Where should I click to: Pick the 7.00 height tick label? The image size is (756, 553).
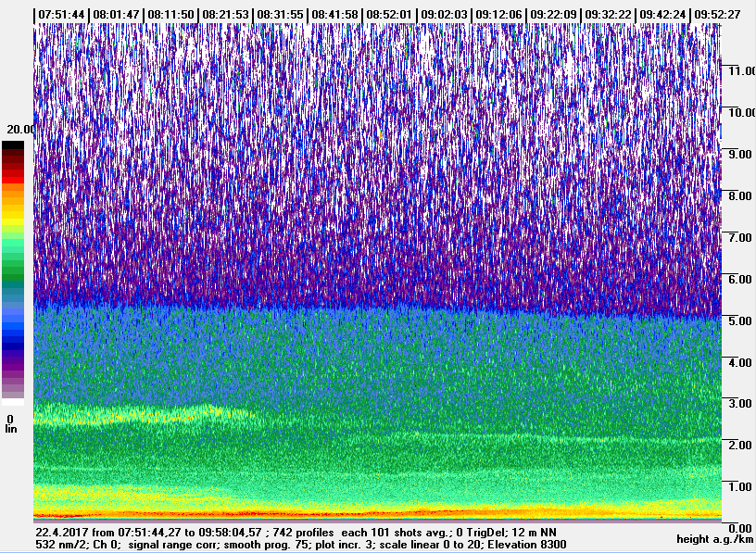pyautogui.click(x=741, y=237)
